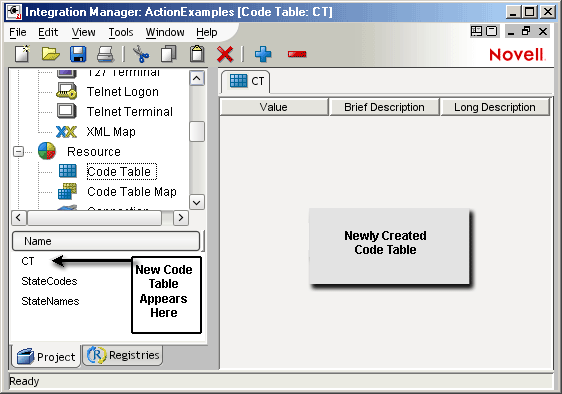The height and width of the screenshot is (394, 562).
Task: Click the Paste clipboard icon
Action: [x=197, y=54]
